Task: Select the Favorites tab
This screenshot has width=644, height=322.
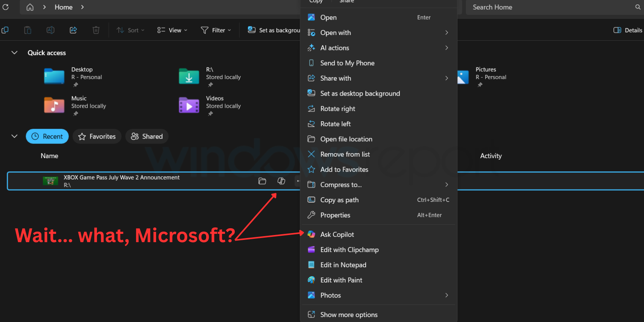Action: coord(97,136)
